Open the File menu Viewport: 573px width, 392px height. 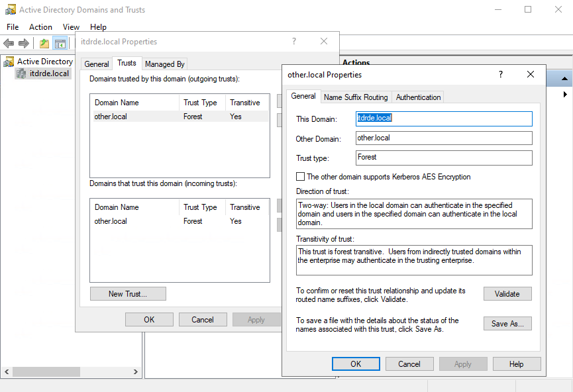[x=13, y=27]
